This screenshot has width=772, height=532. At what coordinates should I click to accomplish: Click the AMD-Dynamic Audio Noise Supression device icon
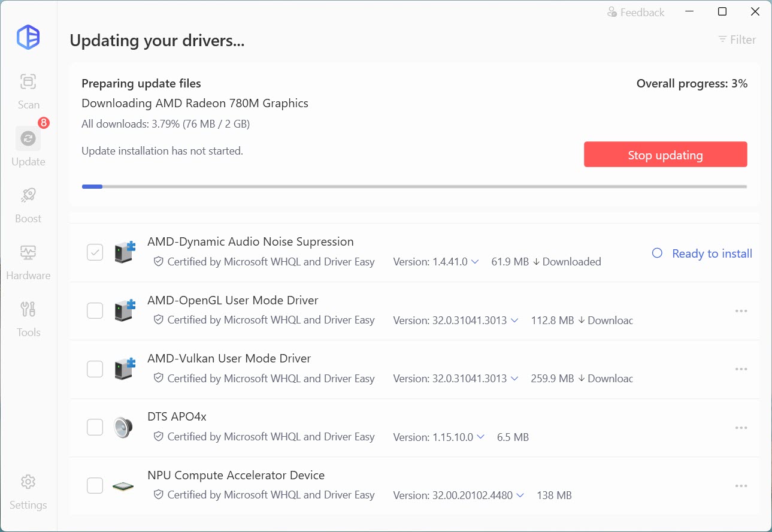click(x=125, y=252)
